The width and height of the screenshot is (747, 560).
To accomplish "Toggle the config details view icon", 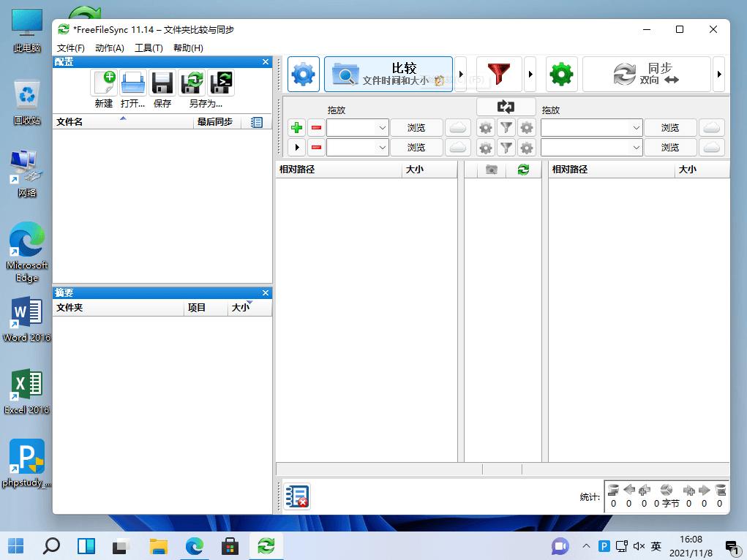I will 257,121.
